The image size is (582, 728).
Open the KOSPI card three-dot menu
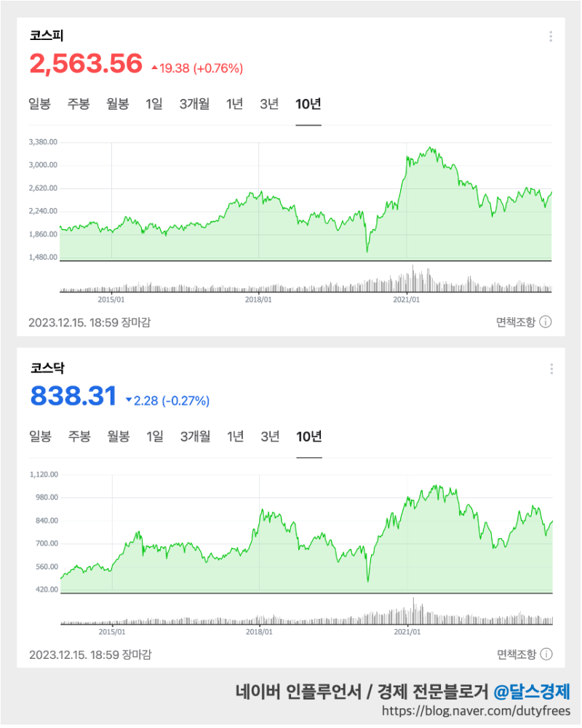click(x=551, y=36)
